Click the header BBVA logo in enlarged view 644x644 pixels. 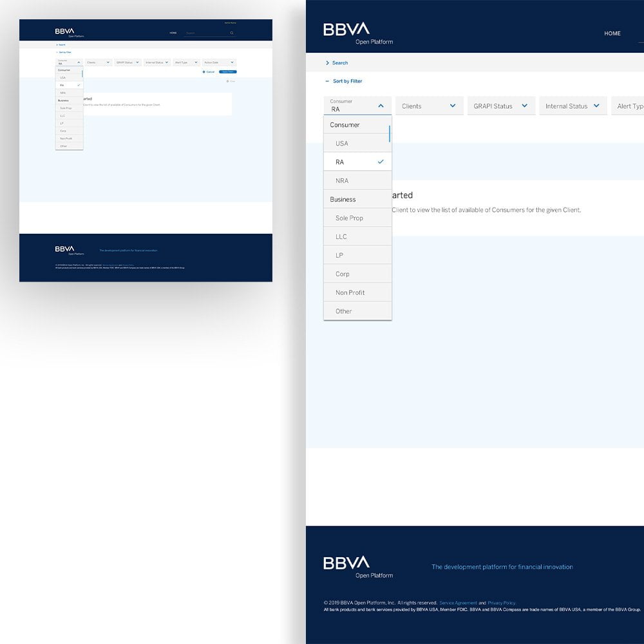pyautogui.click(x=346, y=29)
